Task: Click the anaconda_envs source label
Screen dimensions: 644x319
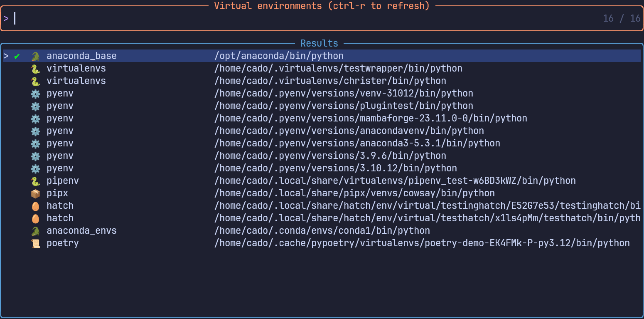Action: pos(81,231)
